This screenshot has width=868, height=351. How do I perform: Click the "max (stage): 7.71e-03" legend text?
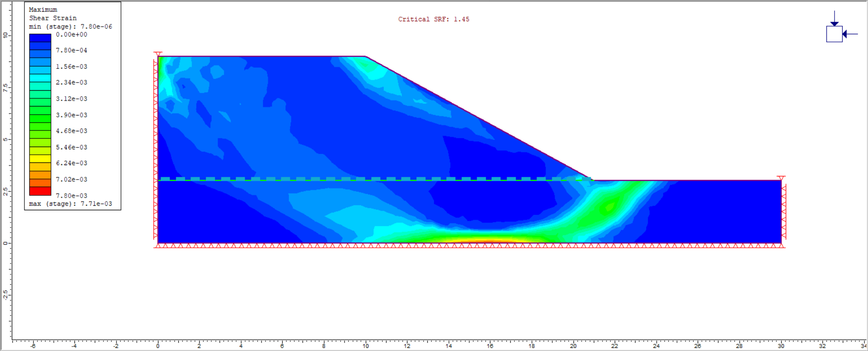point(70,204)
